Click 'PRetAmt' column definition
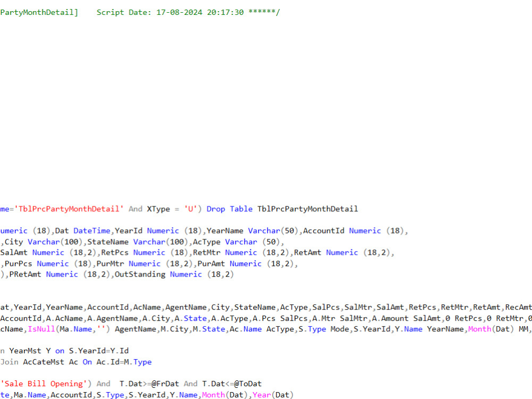Viewport: 532px width, 399px height. tap(25, 275)
